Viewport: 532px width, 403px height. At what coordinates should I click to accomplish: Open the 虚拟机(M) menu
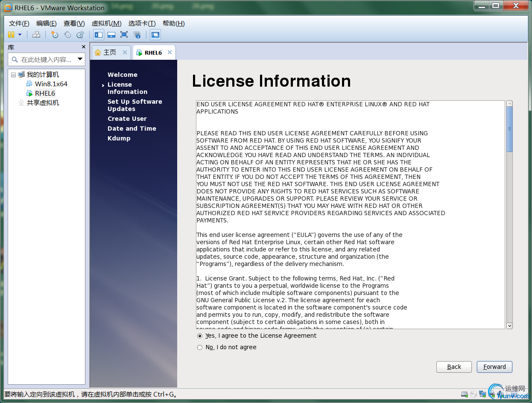(106, 23)
